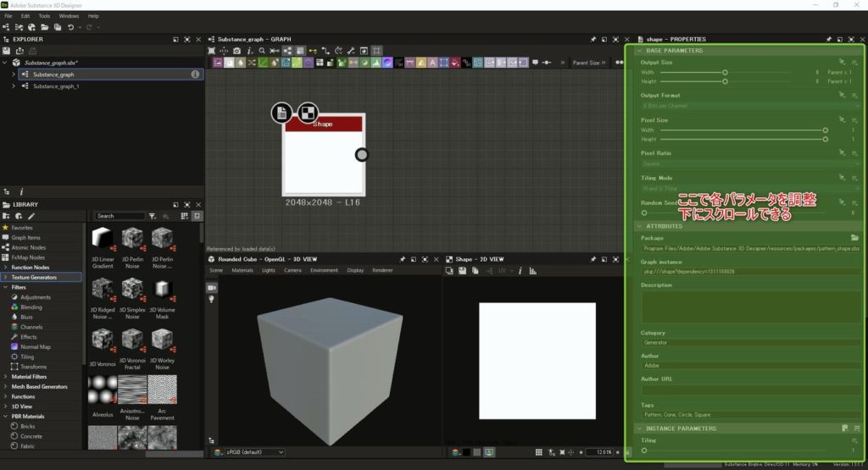Open the Environment menu in 3D view
Image resolution: width=868 pixels, height=470 pixels.
[324, 270]
